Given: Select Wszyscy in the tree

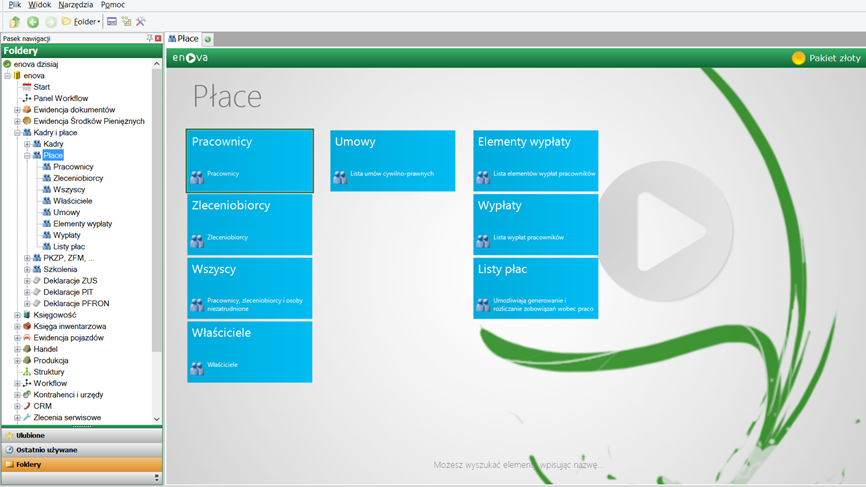Looking at the screenshot, I should click(69, 189).
